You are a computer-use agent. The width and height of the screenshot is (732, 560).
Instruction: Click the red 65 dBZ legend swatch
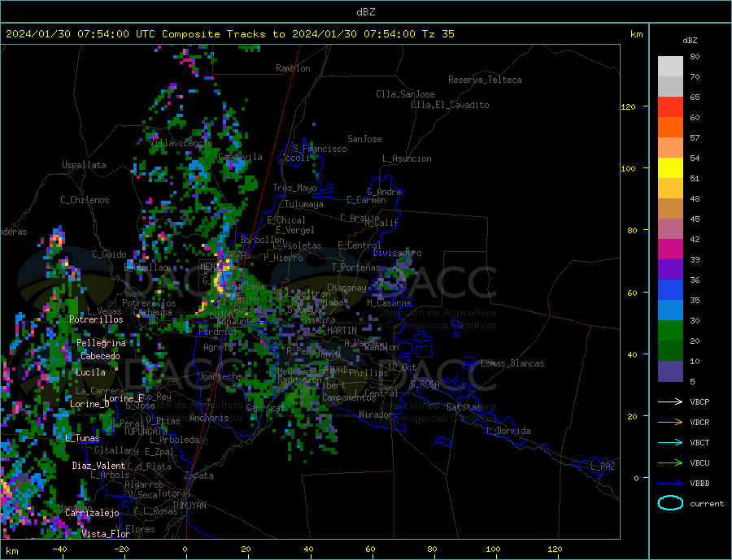[x=670, y=106]
